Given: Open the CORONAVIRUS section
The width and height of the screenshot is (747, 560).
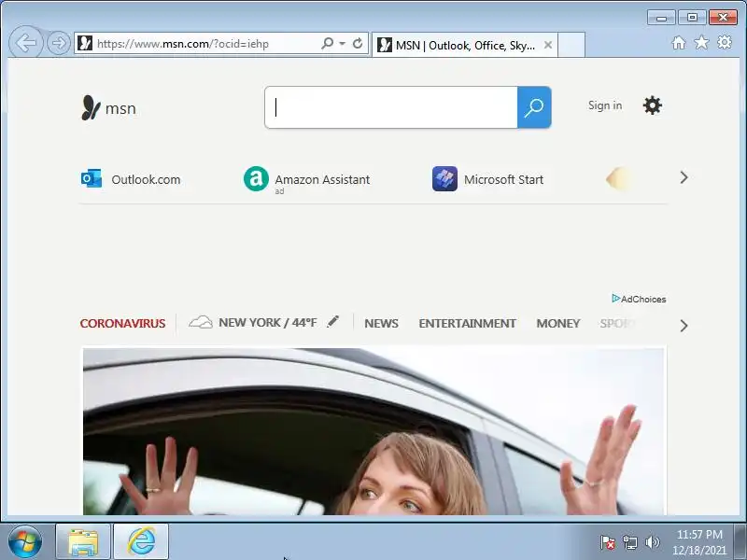Looking at the screenshot, I should (122, 323).
